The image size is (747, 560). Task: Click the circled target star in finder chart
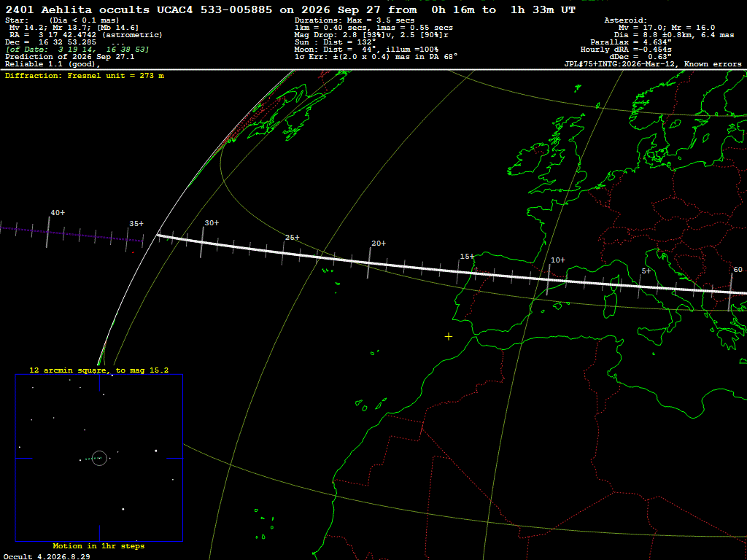click(x=99, y=458)
